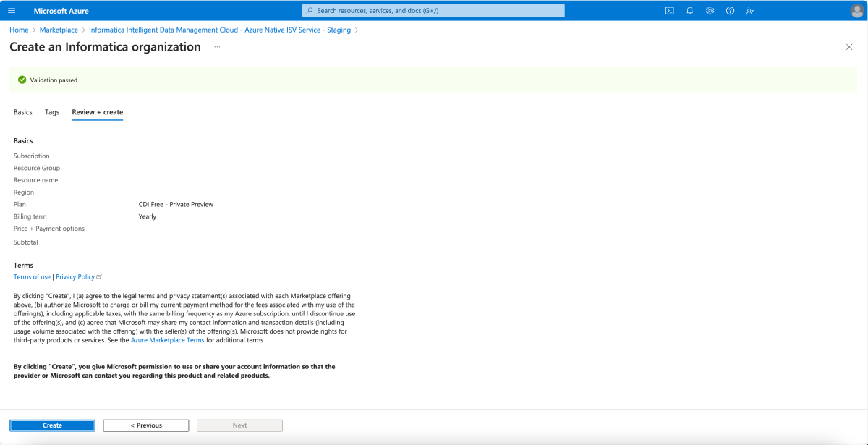Screen dimensions: 868x445
Task: Click the external link icon after Privacy Policy
Action: 99,276
